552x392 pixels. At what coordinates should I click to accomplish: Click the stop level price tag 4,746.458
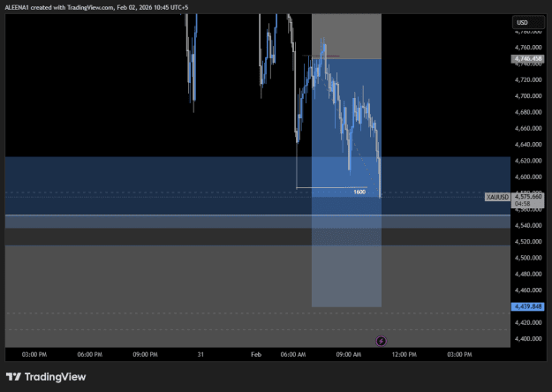pyautogui.click(x=527, y=59)
